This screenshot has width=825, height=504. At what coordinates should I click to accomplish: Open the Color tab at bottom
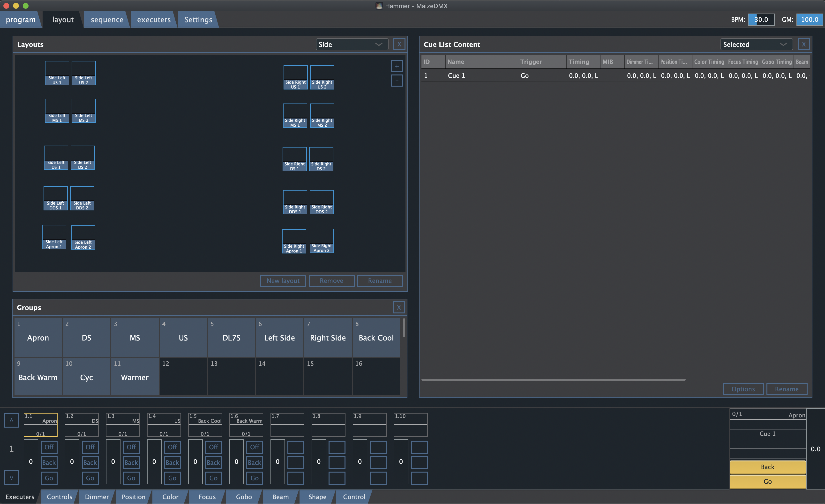coord(170,497)
